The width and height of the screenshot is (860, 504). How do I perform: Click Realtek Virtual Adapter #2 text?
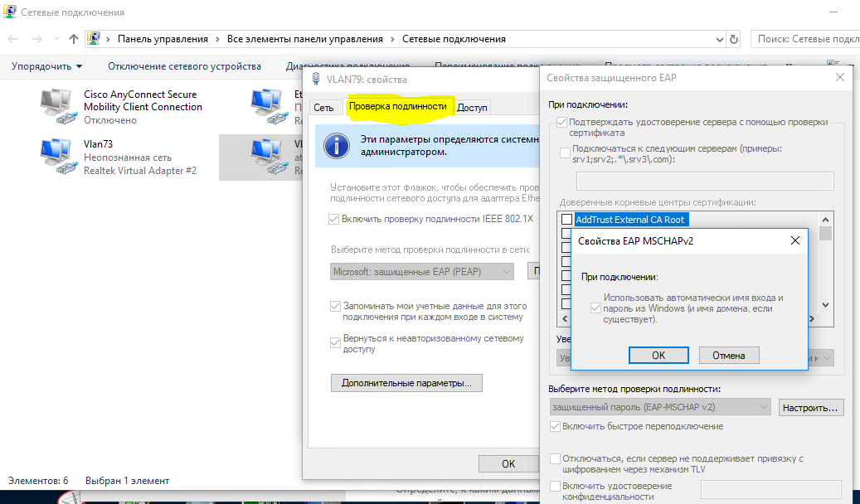pyautogui.click(x=140, y=171)
